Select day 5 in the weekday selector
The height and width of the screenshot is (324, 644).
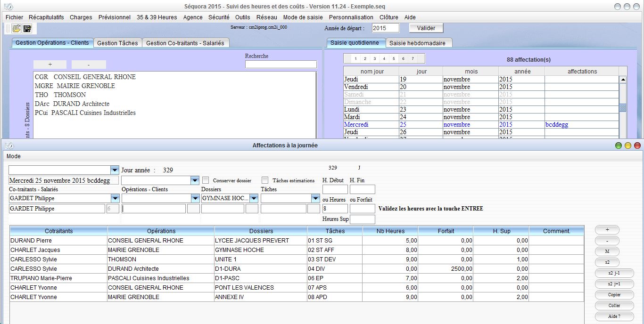click(394, 59)
